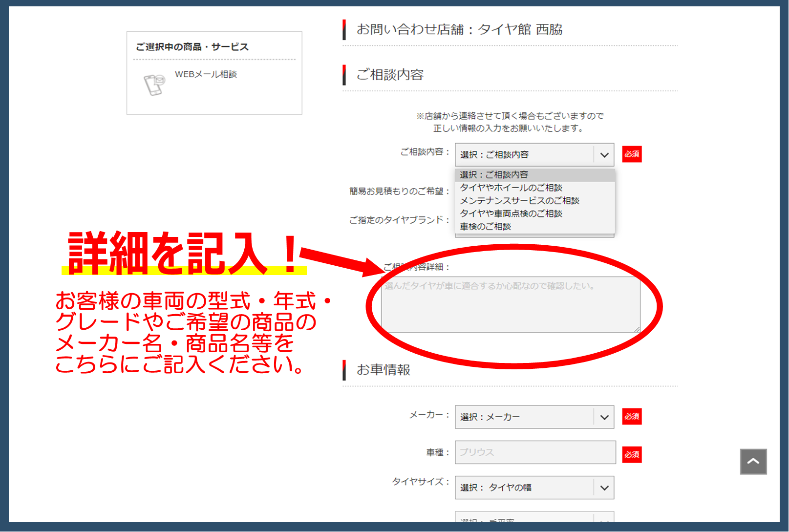Click the 必須 badge beside メーカー
Screen dimensions: 789x532
pos(632,416)
